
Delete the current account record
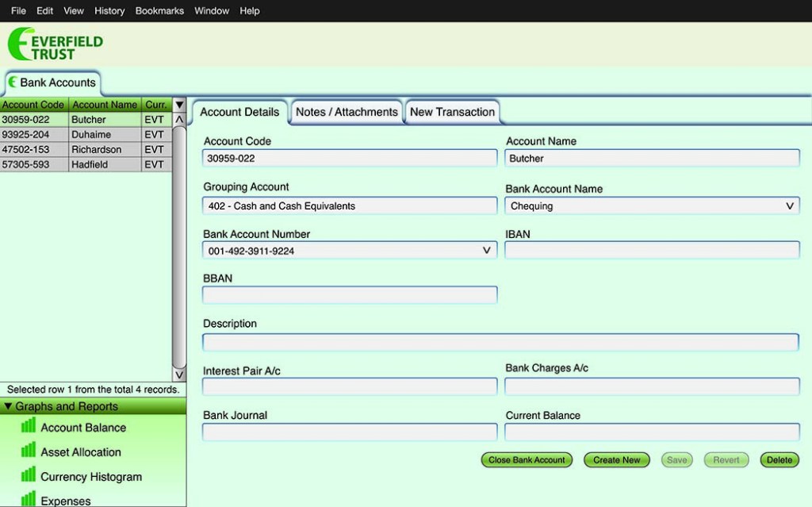(x=779, y=460)
